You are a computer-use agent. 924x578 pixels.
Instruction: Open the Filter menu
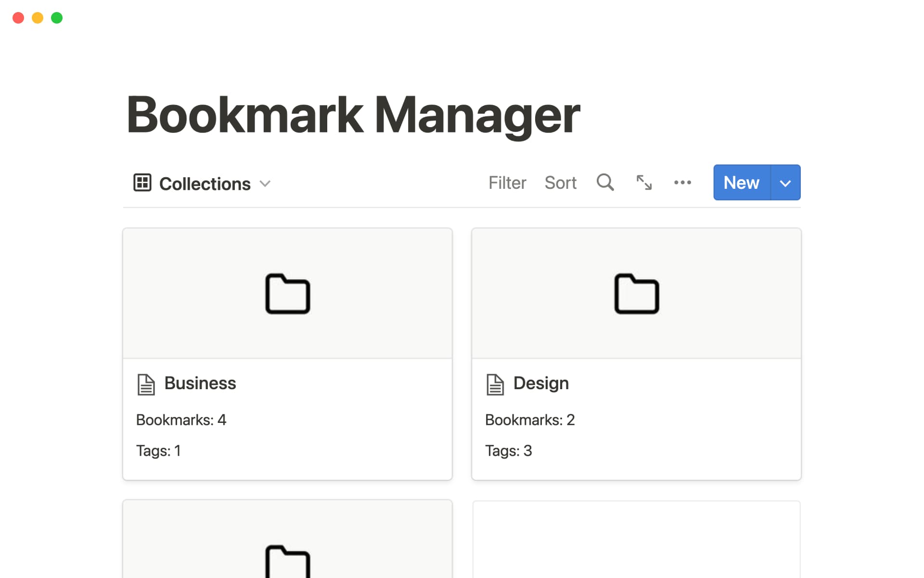[507, 183]
